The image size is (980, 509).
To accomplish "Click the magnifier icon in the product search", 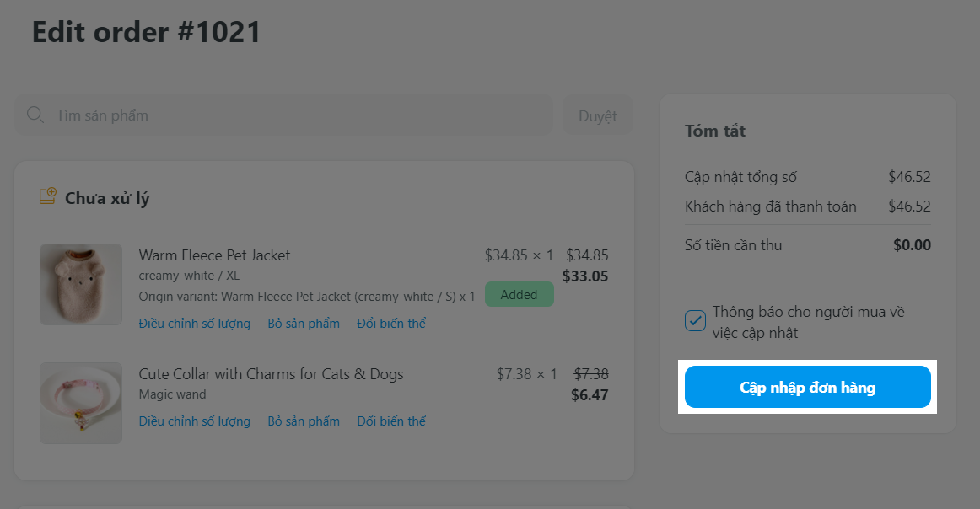I will coord(35,115).
